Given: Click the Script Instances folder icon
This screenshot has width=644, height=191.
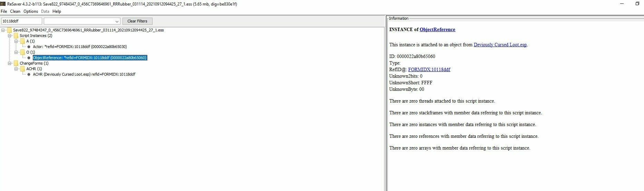Looking at the screenshot, I should pos(16,36).
